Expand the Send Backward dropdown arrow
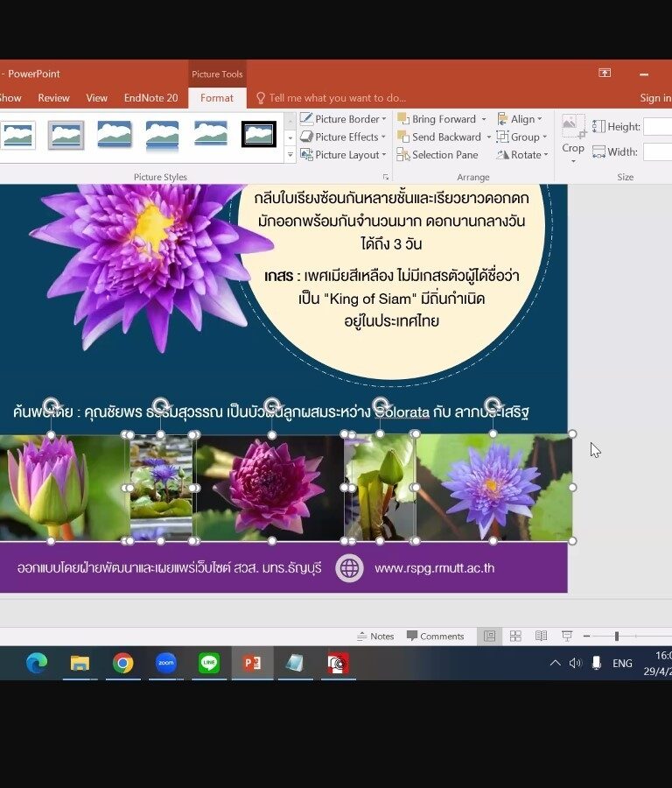This screenshot has height=788, width=672. click(488, 137)
